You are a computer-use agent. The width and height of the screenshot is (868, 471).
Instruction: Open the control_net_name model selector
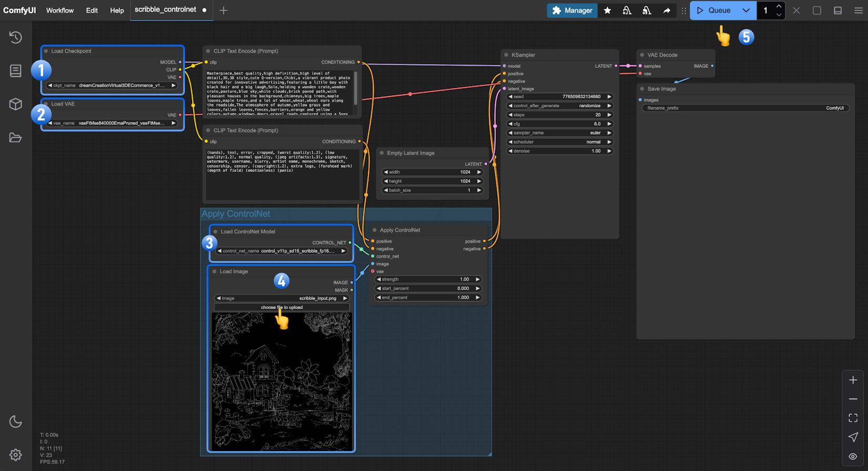click(x=281, y=251)
